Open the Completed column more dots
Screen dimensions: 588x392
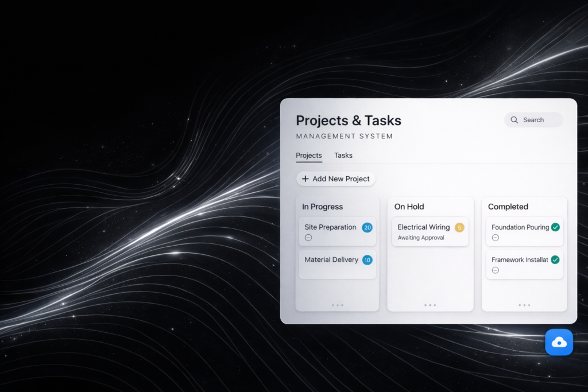524,305
